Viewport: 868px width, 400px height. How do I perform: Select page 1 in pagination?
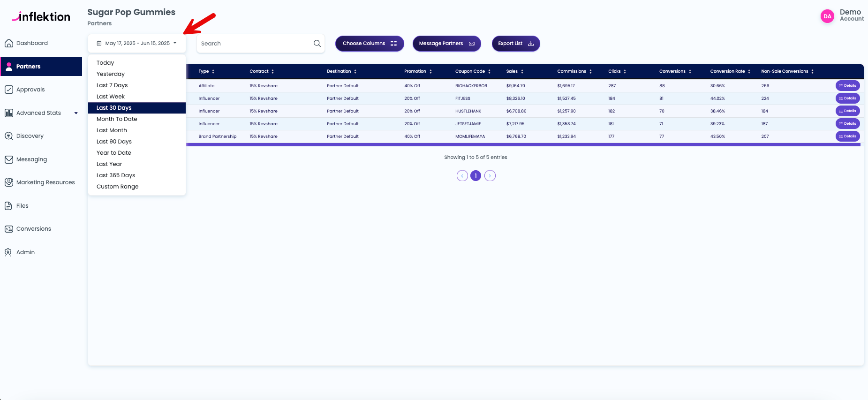click(476, 176)
